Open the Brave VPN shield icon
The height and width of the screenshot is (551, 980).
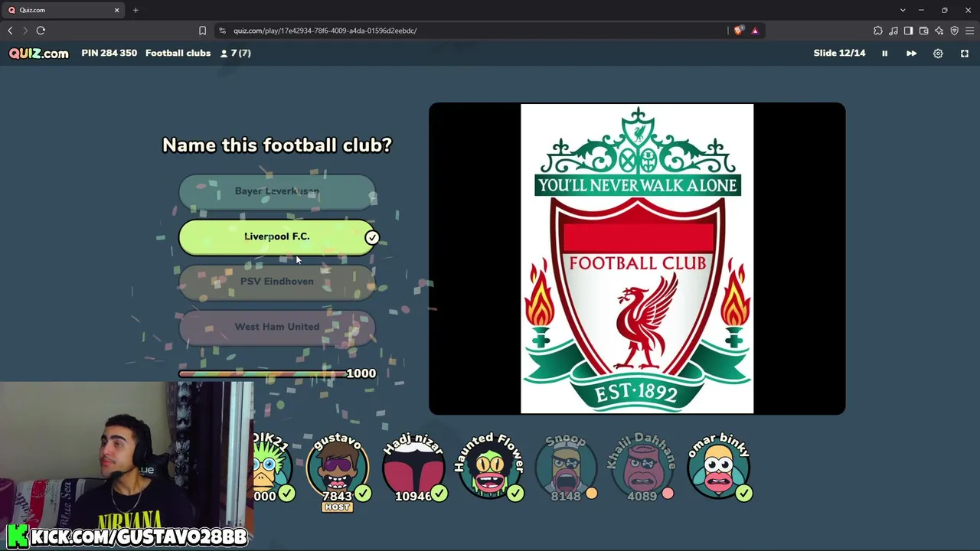pos(954,31)
